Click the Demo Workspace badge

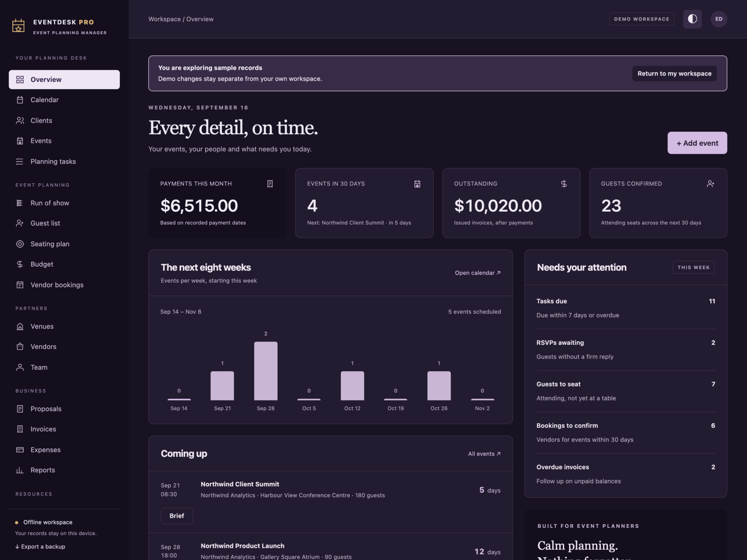click(642, 19)
